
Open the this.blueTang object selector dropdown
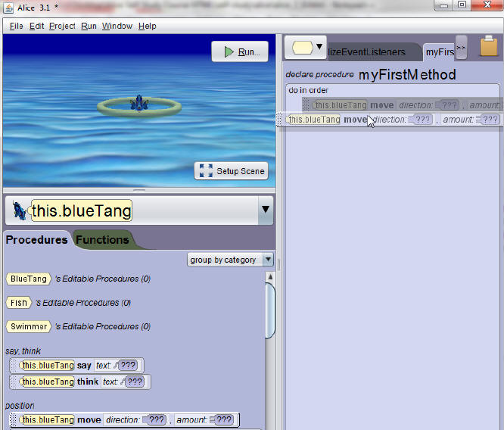tap(266, 210)
